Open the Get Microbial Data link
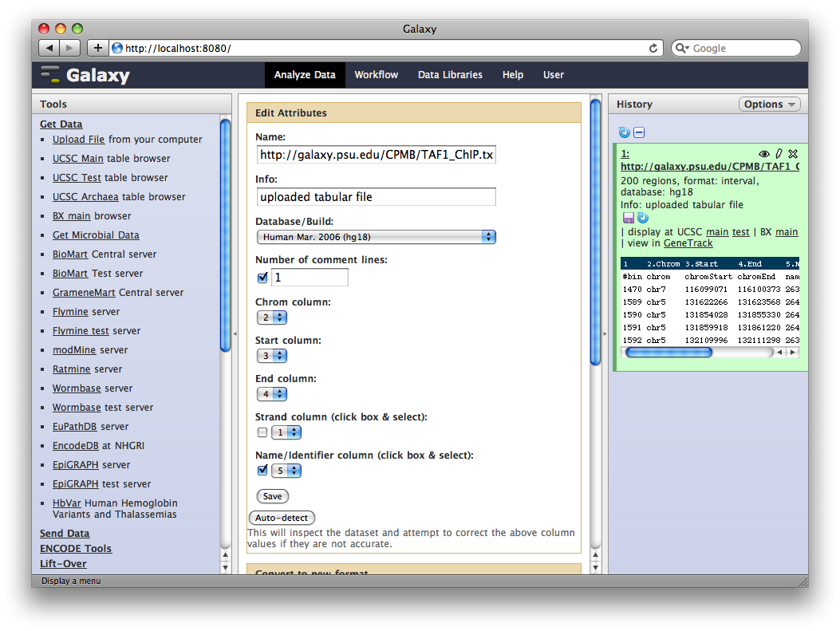The width and height of the screenshot is (840, 631). (x=96, y=235)
